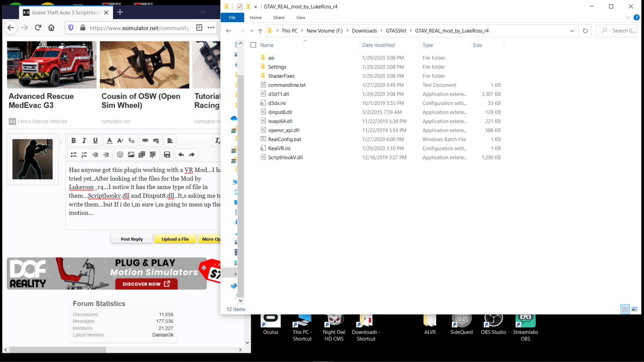
Task: Expand the Explorer ribbon with the chevron
Action: tap(627, 18)
